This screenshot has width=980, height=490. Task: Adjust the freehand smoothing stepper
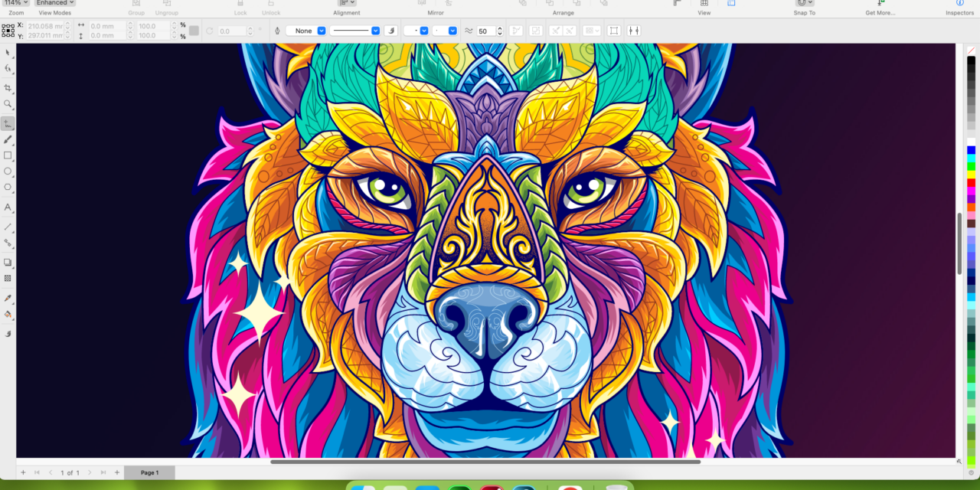pos(500,31)
